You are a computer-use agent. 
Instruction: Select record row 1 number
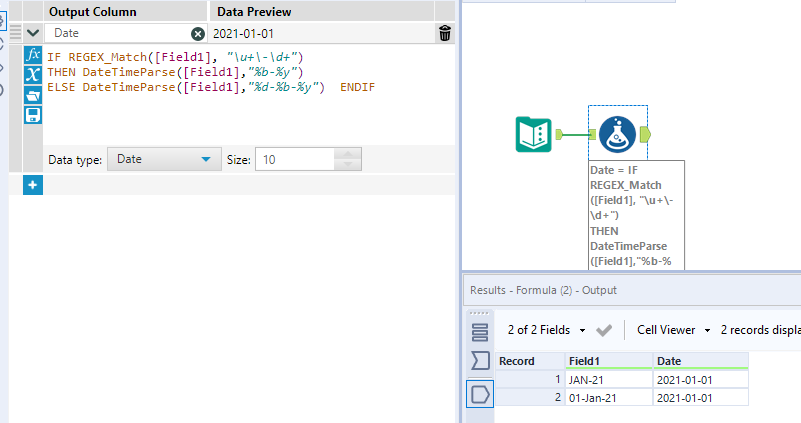(x=530, y=380)
